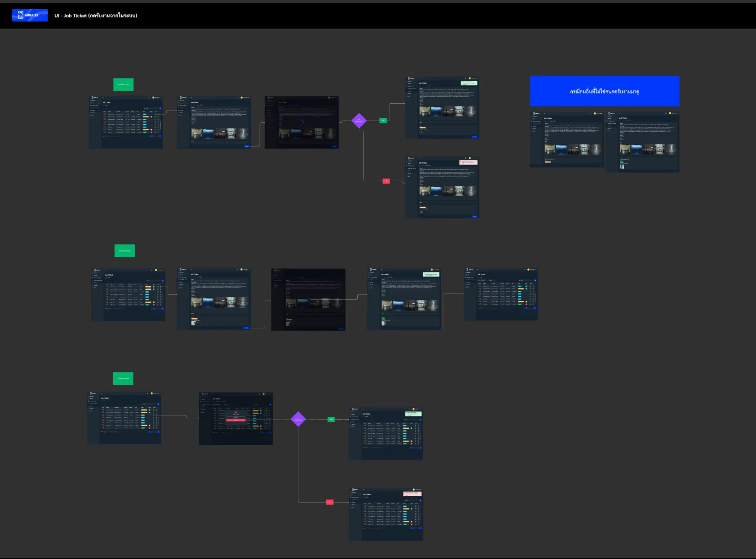Open second flow's detail frame with green toast

[x=404, y=299]
